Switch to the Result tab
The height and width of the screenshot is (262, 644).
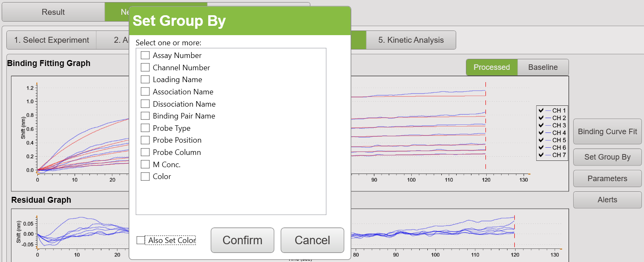tap(53, 12)
